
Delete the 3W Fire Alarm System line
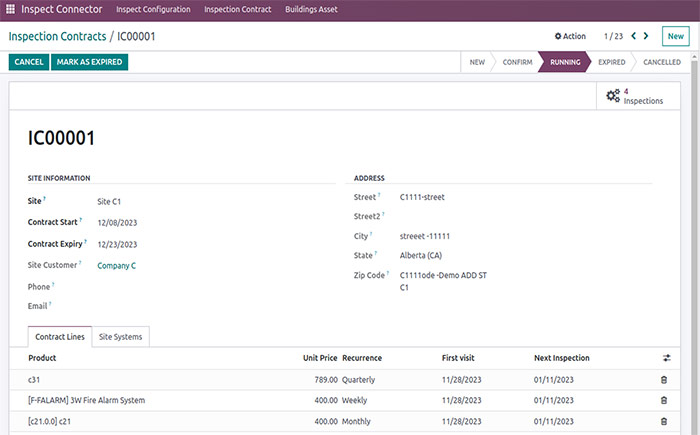(x=664, y=400)
